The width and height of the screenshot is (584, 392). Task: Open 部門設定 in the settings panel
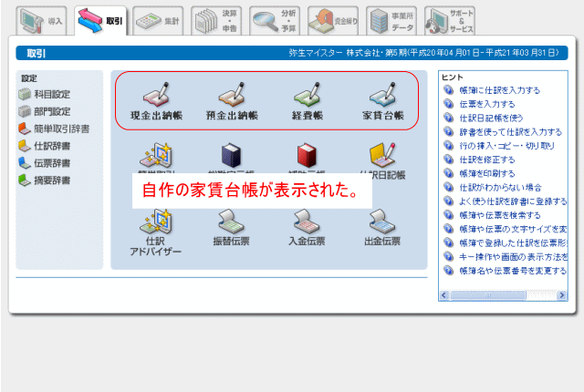pyautogui.click(x=45, y=111)
